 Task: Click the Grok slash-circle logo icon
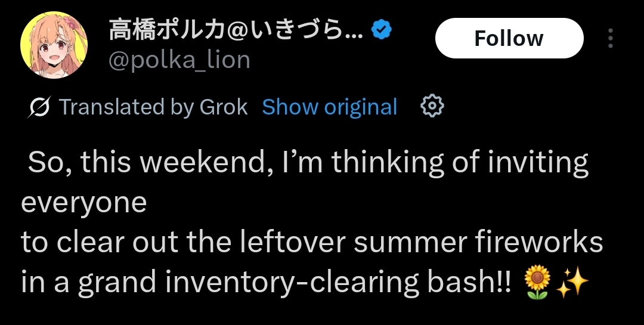[39, 107]
